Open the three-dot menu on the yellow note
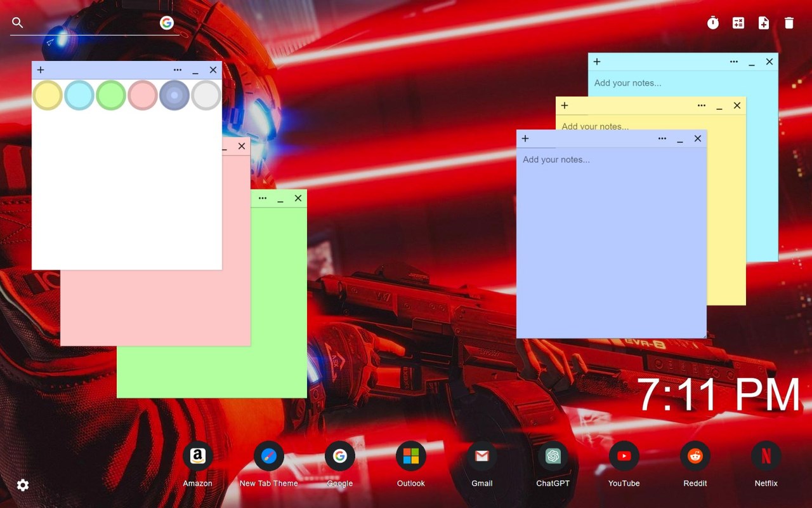Viewport: 812px width, 508px height. click(x=702, y=105)
